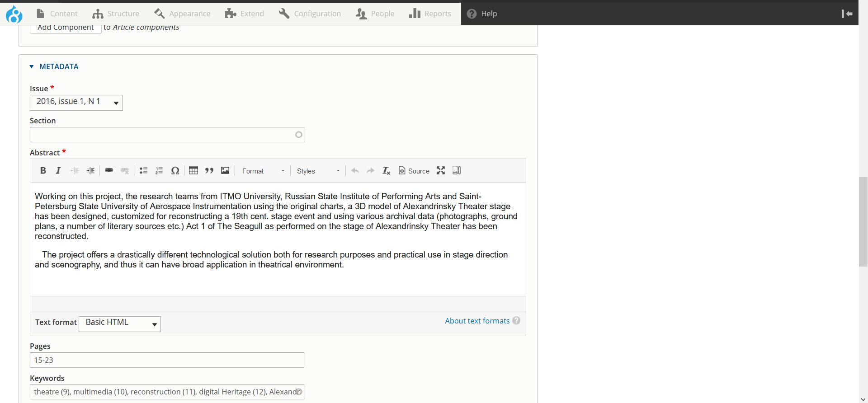Open the Text format Basic HTML dropdown
Image resolution: width=868 pixels, height=403 pixels.
[120, 323]
